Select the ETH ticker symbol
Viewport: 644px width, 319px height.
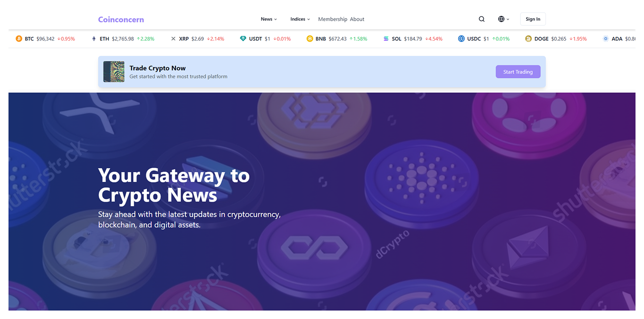[x=104, y=39]
